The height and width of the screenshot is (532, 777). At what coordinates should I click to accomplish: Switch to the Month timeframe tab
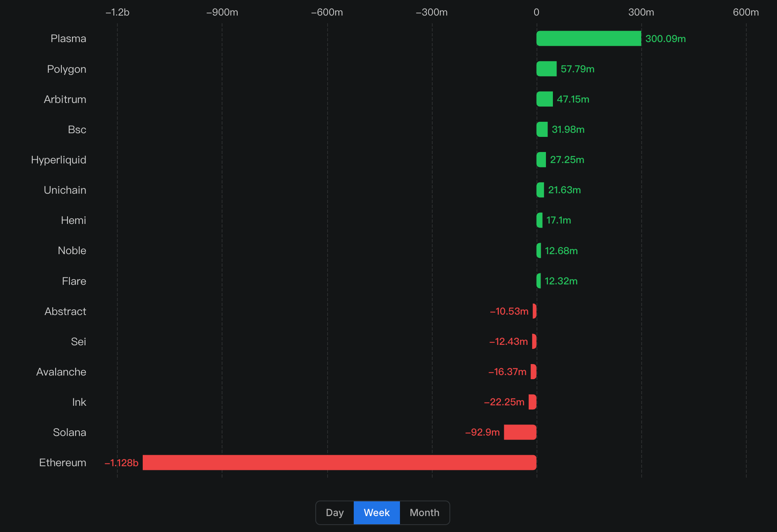pyautogui.click(x=424, y=512)
